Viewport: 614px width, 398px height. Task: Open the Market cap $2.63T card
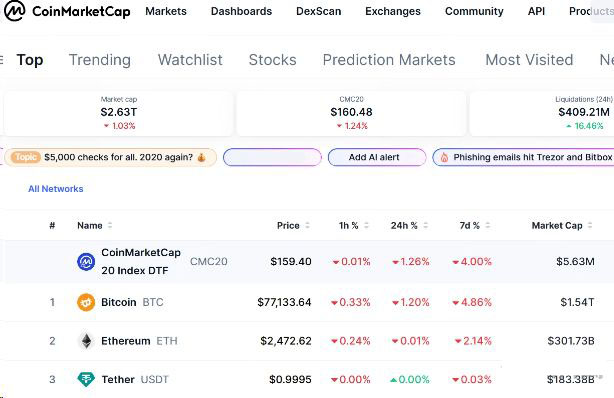(x=119, y=113)
